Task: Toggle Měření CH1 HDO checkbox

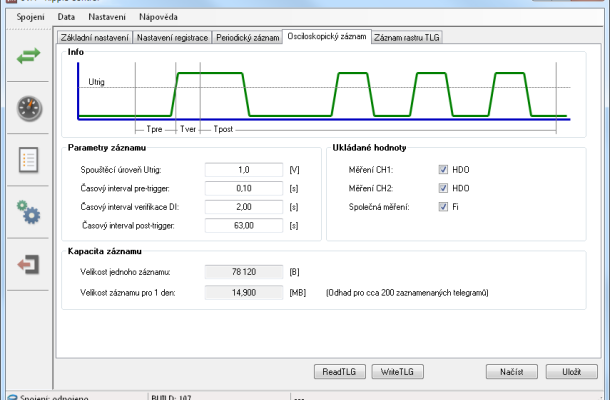Action: coord(443,170)
